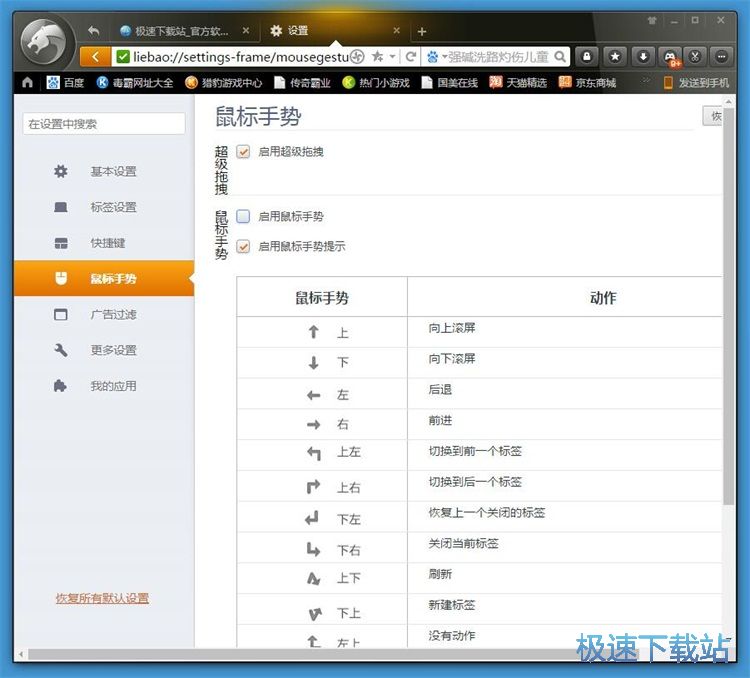Open the 毒霸网址大全 bookmark
The height and width of the screenshot is (678, 750).
click(x=134, y=83)
